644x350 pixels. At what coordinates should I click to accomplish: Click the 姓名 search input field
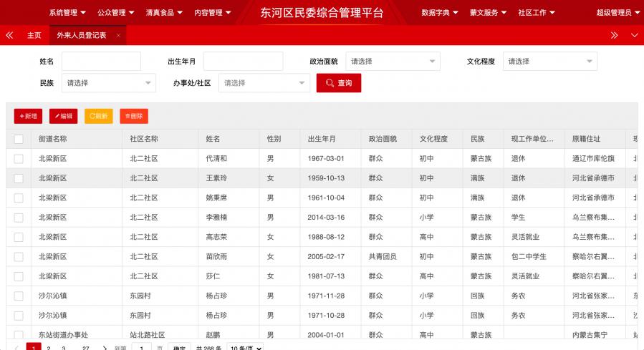(101, 62)
